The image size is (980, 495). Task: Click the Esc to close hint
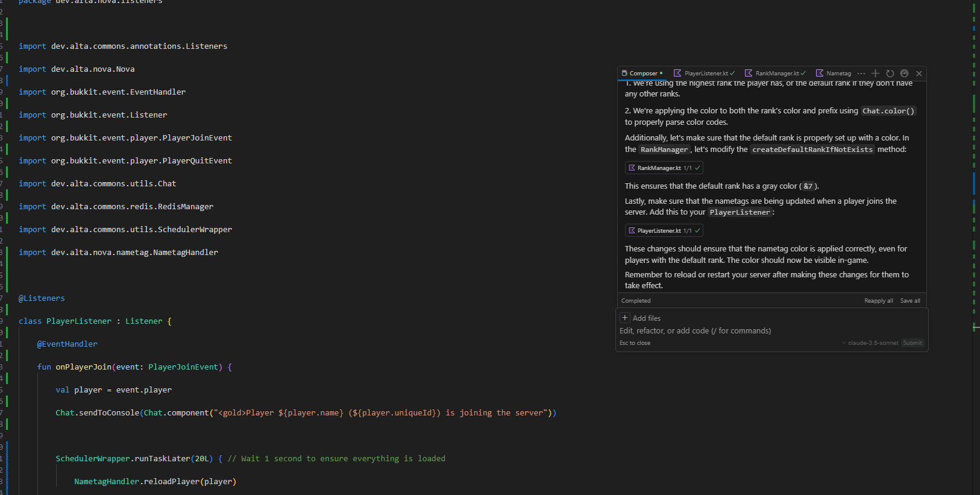coord(635,343)
